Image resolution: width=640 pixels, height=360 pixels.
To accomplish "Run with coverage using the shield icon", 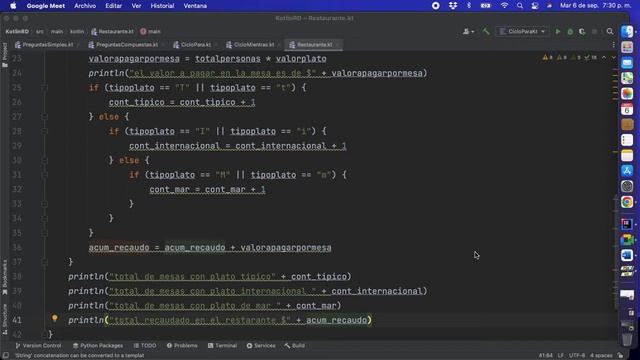I will [582, 31].
